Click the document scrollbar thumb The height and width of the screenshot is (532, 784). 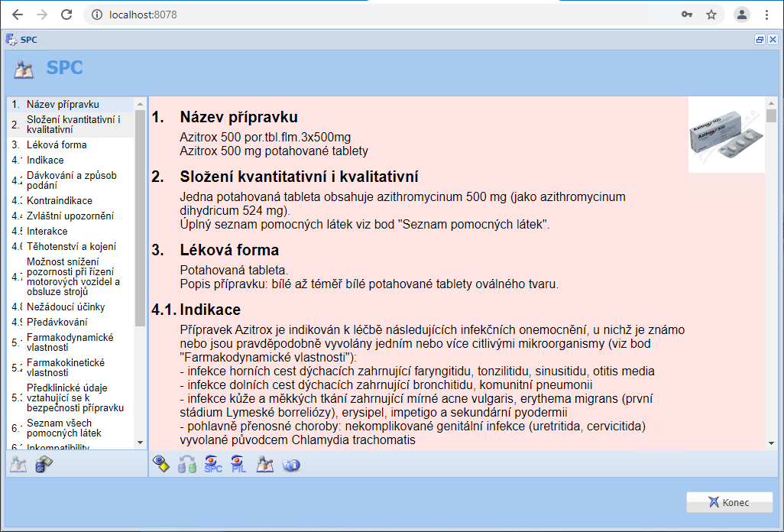tap(772, 116)
